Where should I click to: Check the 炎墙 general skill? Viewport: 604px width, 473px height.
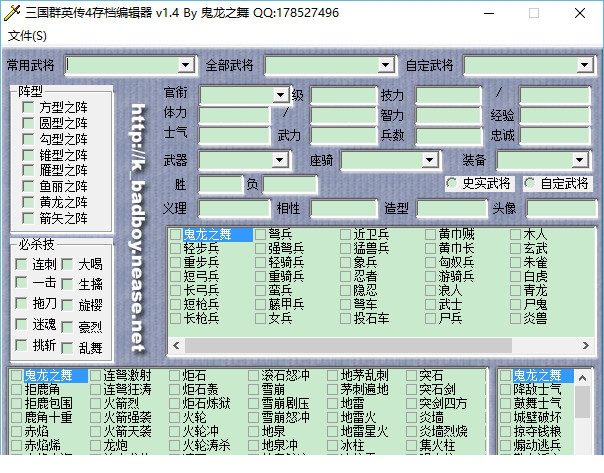click(x=411, y=418)
